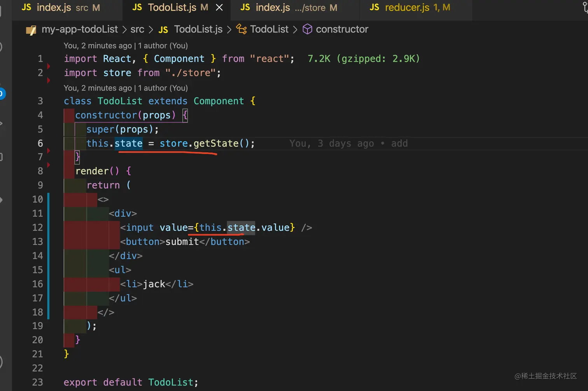Click 'TodoList' in the class declaration on line 3

[x=120, y=101]
